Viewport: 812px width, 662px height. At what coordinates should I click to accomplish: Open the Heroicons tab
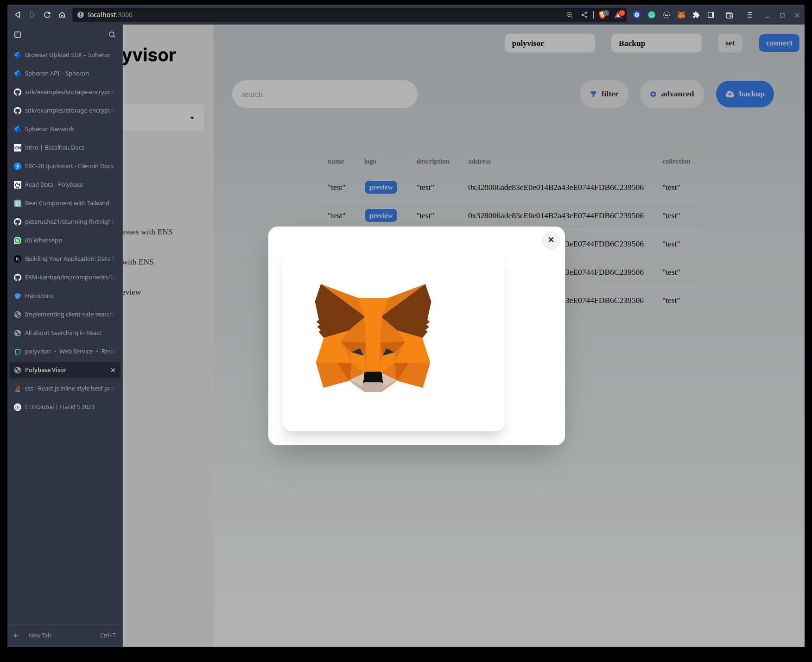(65, 296)
